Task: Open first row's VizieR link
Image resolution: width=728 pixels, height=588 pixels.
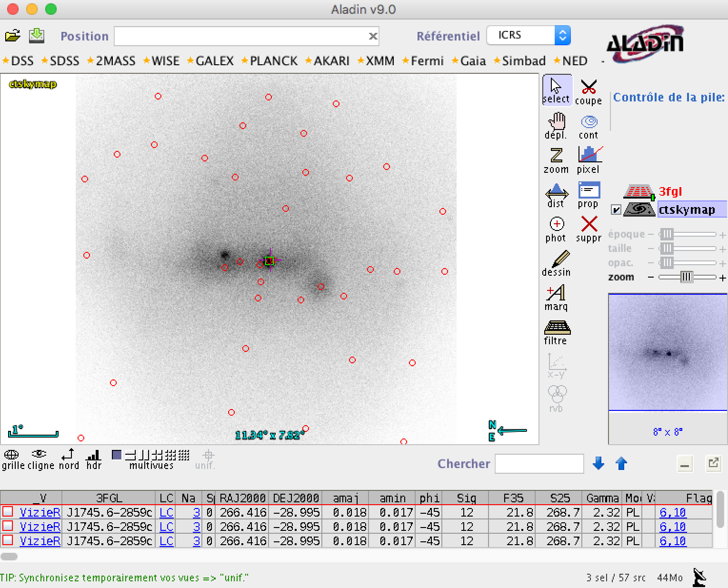Action: (40, 512)
